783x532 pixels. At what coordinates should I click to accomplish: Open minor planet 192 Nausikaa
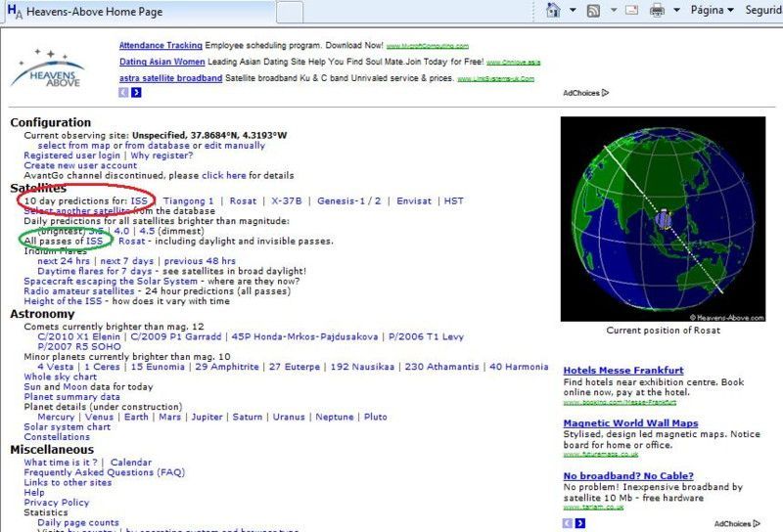click(x=362, y=367)
